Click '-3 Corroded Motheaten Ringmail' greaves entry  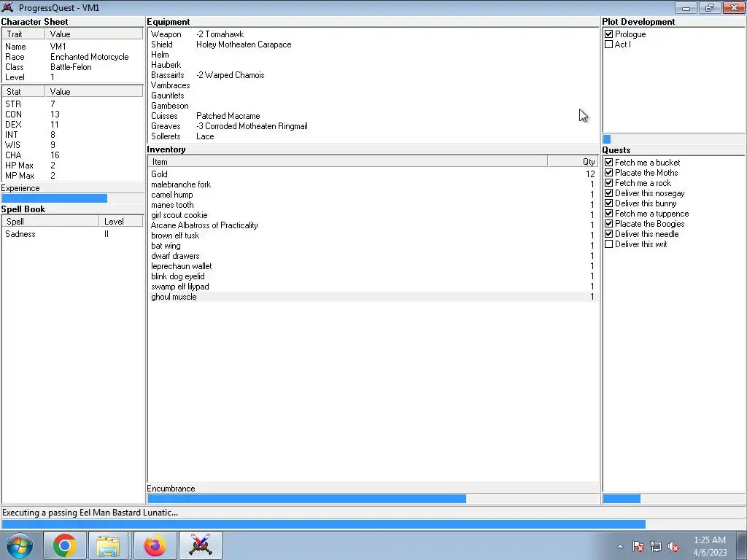coord(252,126)
